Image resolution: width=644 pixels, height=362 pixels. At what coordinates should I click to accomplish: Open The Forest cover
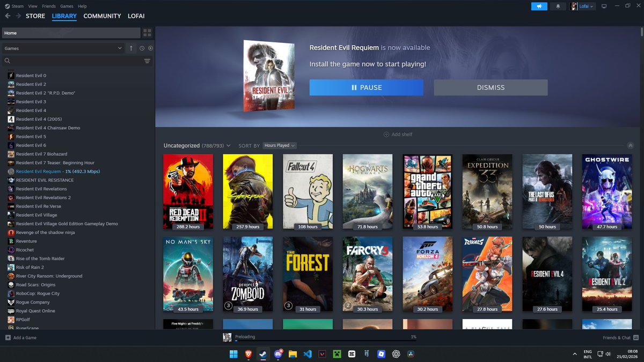(308, 274)
